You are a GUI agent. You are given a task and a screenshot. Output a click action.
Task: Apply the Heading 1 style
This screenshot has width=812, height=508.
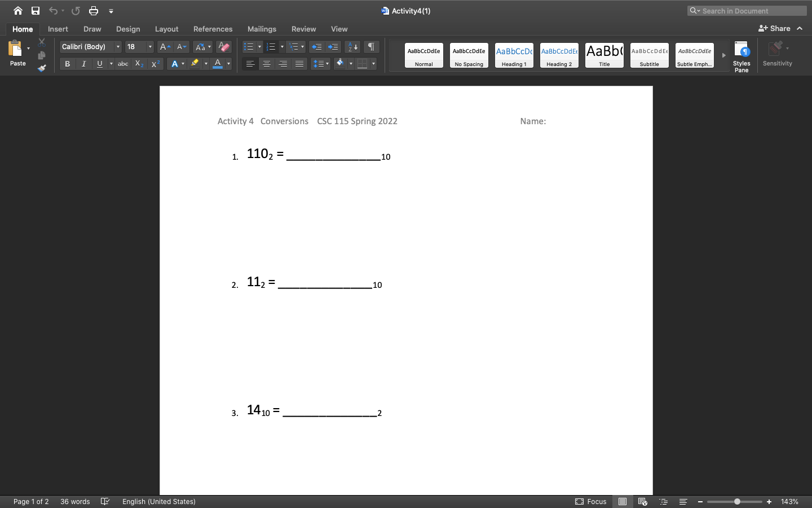(x=514, y=55)
